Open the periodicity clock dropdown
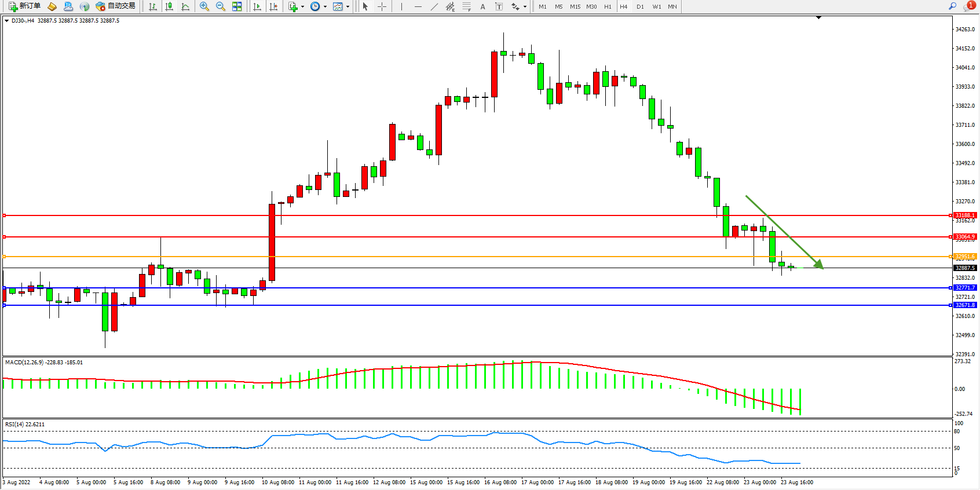This screenshot has height=490, width=980. tap(325, 7)
